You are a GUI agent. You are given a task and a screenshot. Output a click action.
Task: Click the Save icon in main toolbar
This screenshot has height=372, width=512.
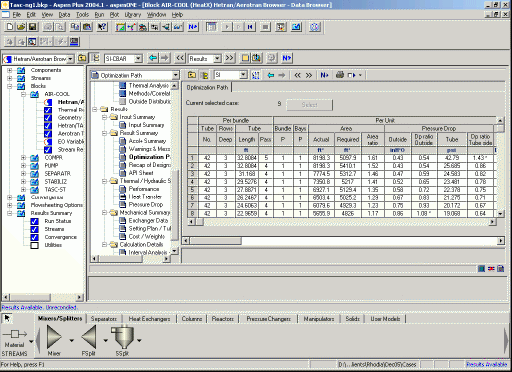(33, 27)
